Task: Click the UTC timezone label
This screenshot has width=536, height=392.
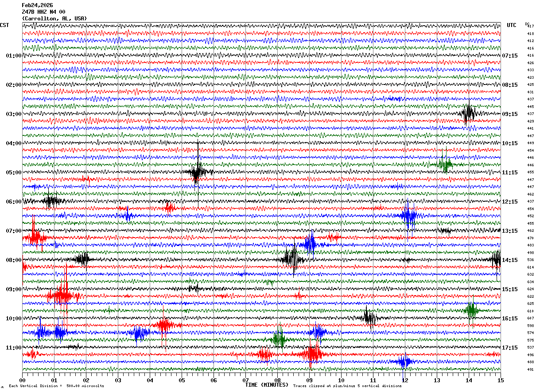Action: point(512,25)
